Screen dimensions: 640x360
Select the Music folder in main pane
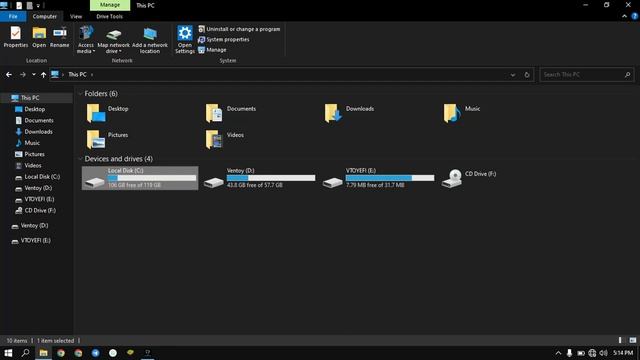click(x=462, y=113)
